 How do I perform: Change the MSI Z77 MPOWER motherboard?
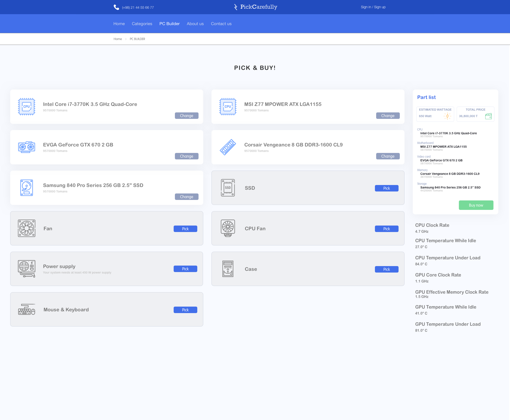point(388,116)
